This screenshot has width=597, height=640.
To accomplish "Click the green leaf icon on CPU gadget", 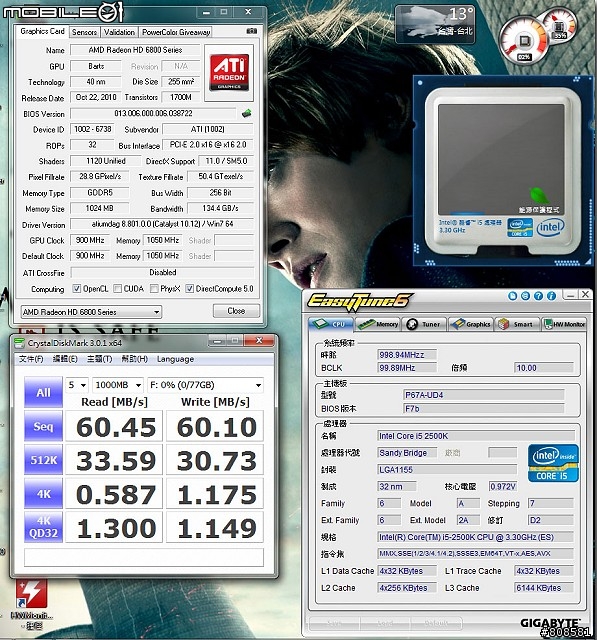I will click(x=538, y=196).
